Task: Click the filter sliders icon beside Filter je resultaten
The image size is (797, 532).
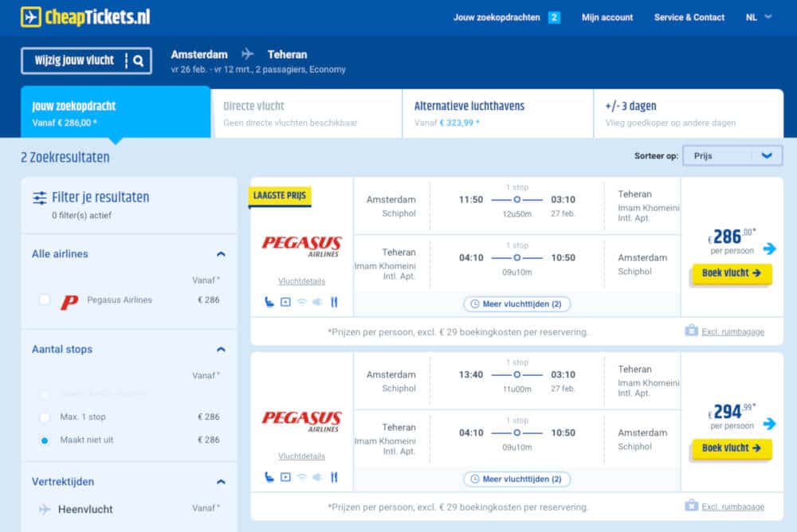Action: point(40,198)
